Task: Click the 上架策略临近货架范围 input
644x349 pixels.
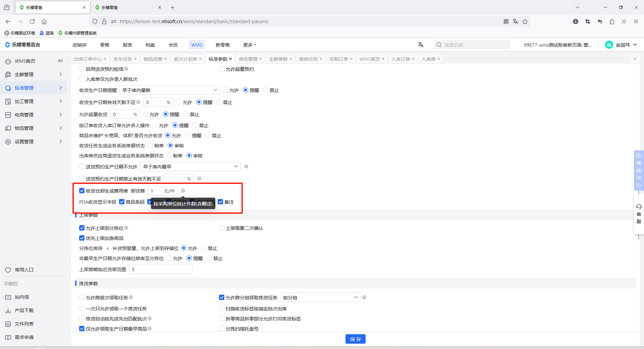Action: (x=161, y=269)
